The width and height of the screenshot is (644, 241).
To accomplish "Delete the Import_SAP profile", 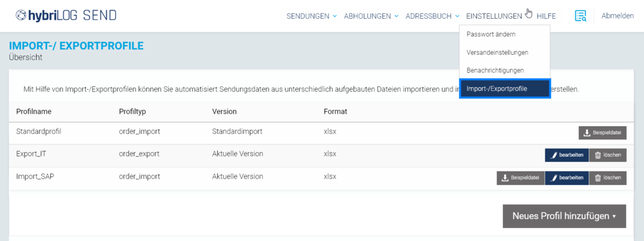I will click(608, 178).
